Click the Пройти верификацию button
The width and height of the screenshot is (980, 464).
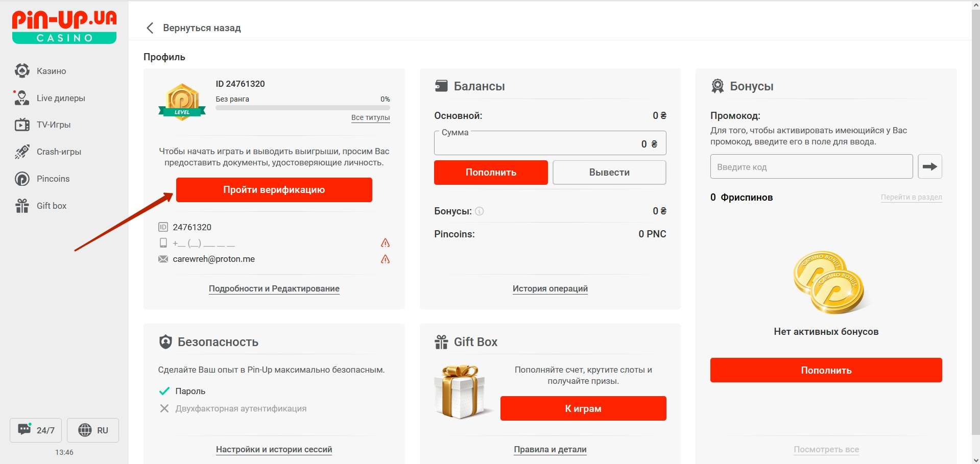coord(274,190)
